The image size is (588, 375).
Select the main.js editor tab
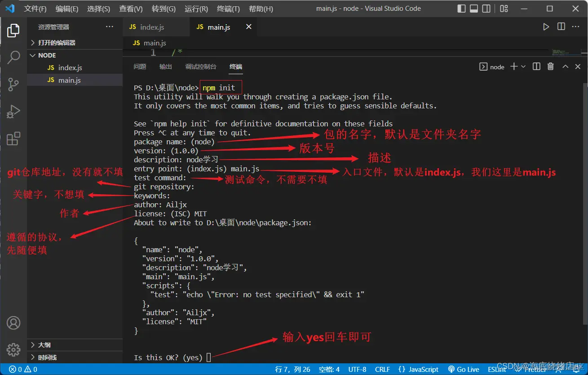(224, 27)
